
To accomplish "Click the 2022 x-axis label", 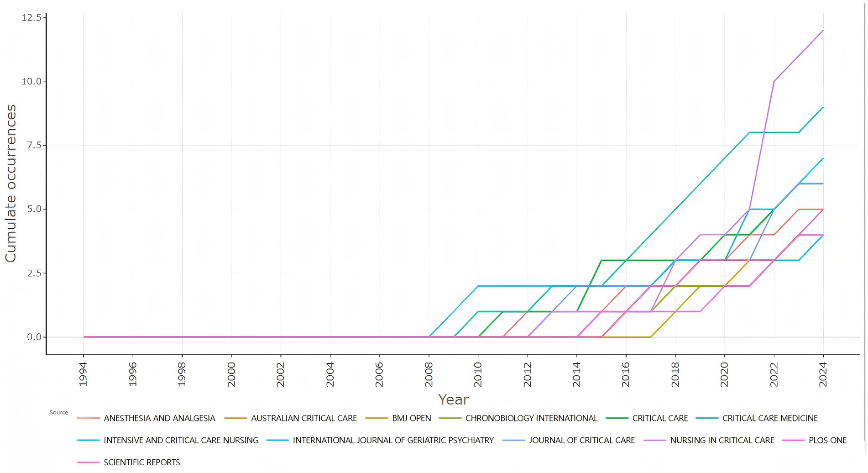I will click(774, 374).
